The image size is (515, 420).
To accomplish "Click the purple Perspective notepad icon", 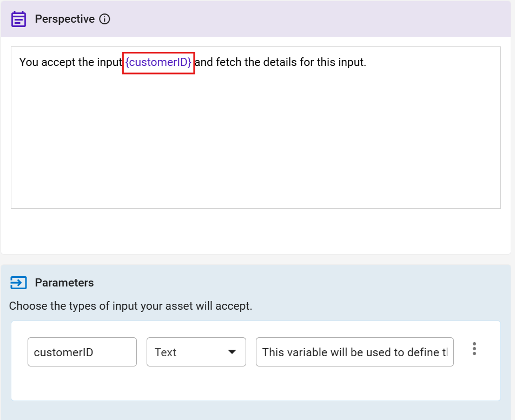I will point(19,19).
